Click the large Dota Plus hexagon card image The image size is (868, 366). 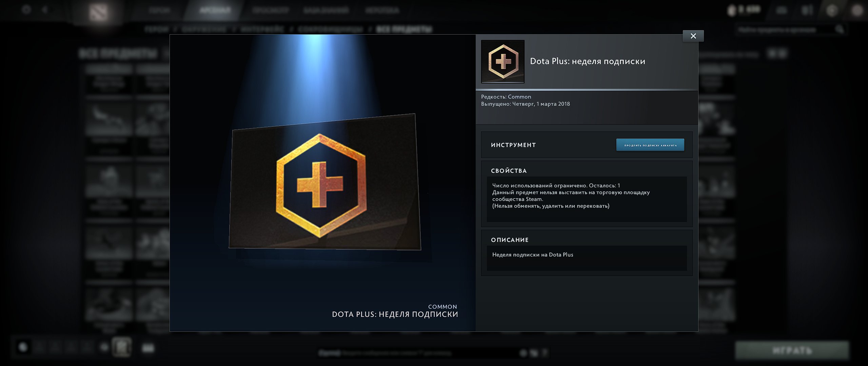325,182
